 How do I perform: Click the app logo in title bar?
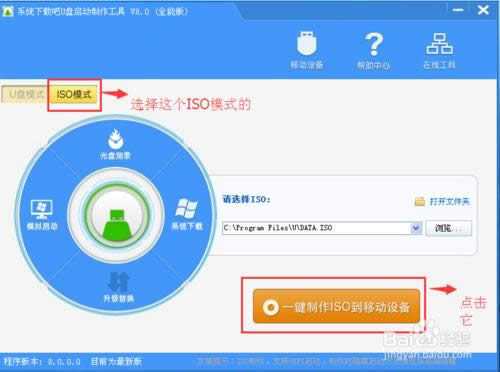pyautogui.click(x=7, y=11)
